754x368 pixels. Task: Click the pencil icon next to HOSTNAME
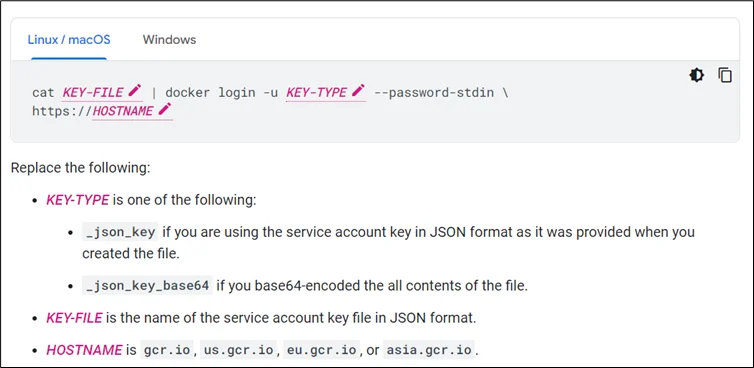point(165,109)
